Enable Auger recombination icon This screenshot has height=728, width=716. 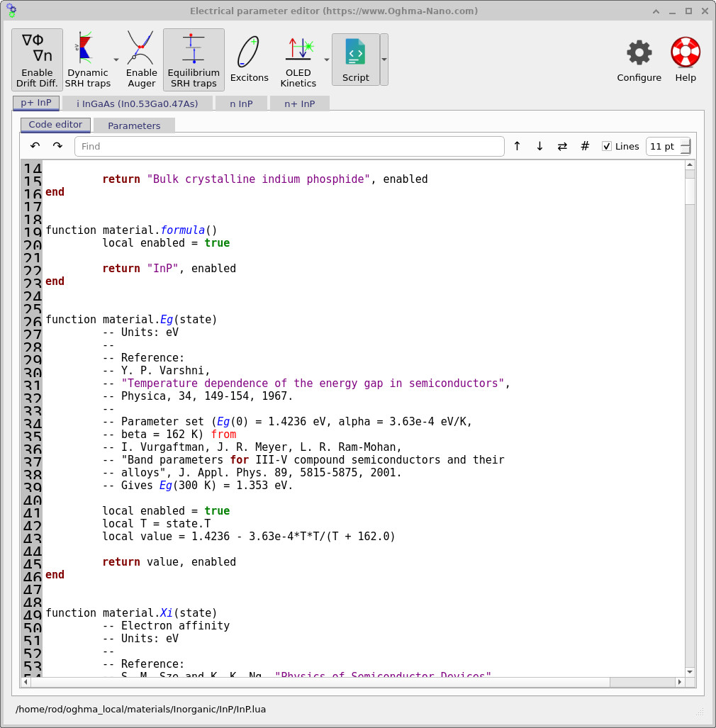(141, 60)
